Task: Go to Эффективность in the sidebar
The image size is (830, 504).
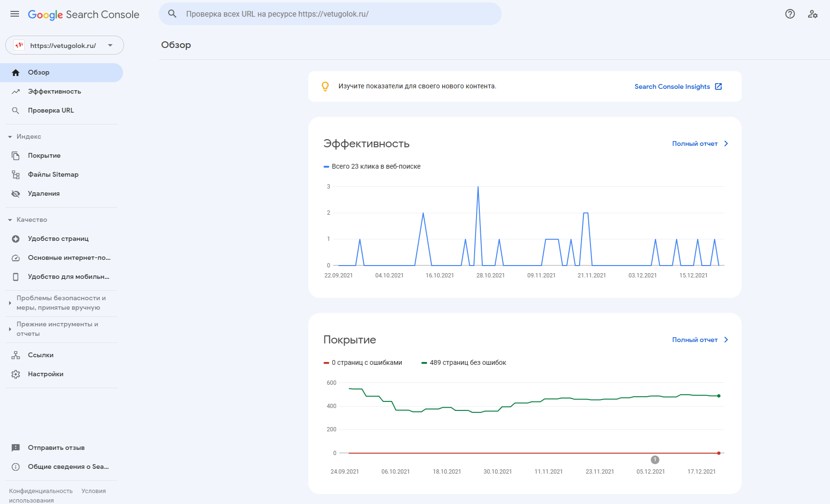Action: click(x=54, y=92)
